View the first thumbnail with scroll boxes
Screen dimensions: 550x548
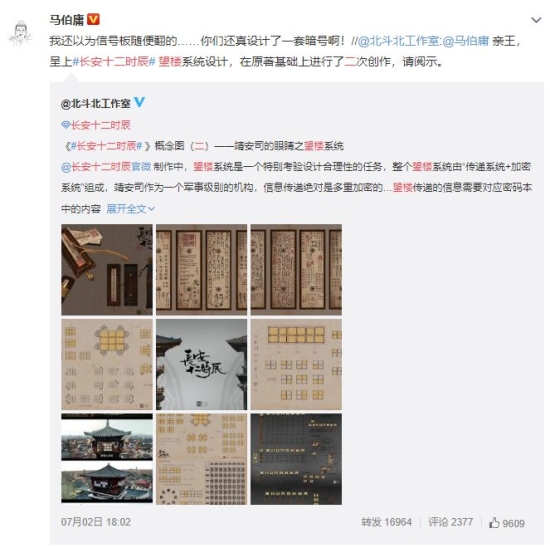click(x=107, y=269)
